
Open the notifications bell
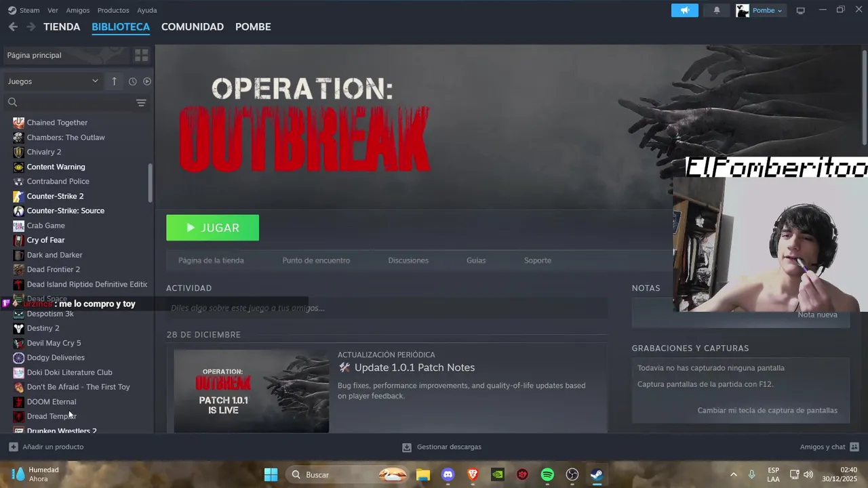click(x=717, y=10)
